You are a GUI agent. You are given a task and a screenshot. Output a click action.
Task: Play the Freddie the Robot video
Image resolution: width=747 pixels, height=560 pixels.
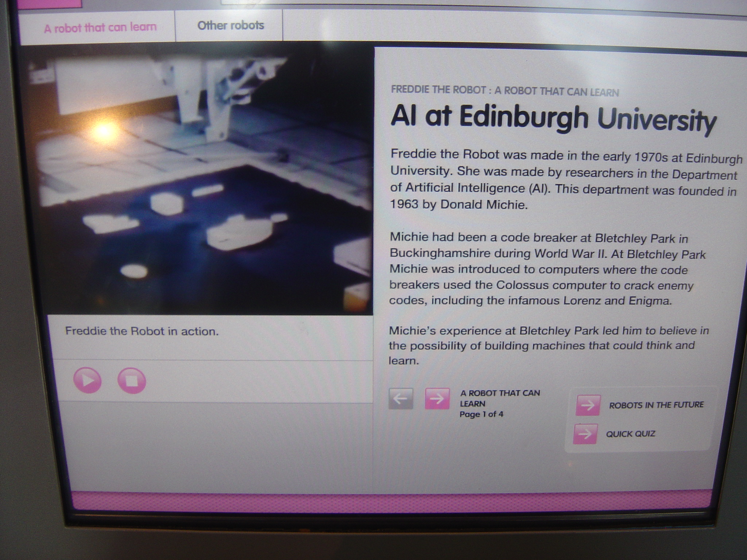click(87, 380)
